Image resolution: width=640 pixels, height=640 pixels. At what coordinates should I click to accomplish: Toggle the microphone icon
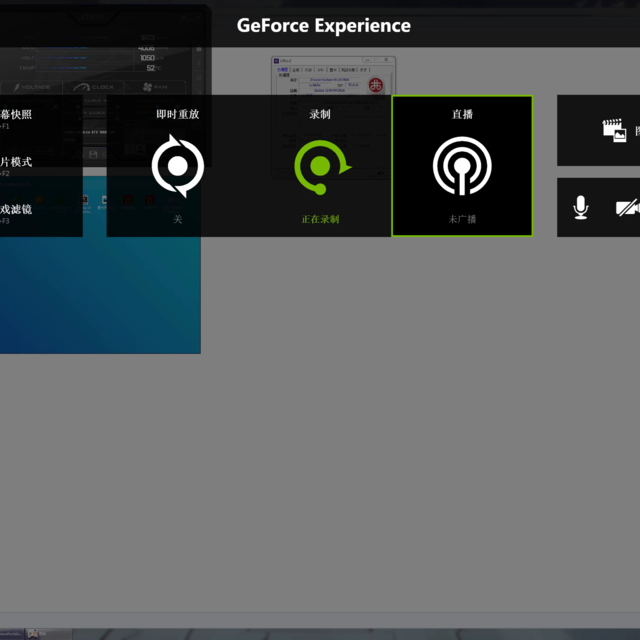tap(580, 207)
